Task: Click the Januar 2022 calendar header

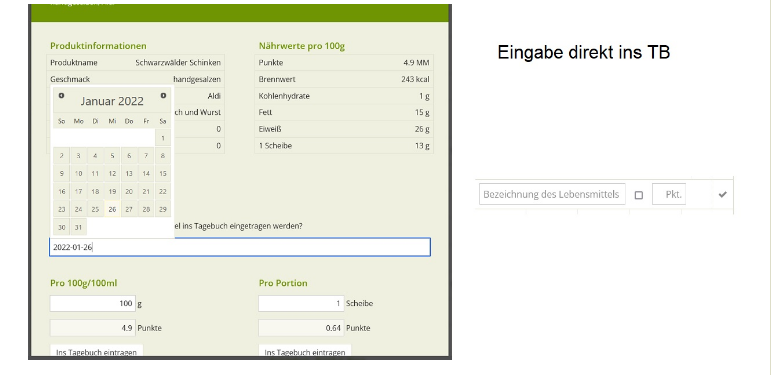Action: point(112,102)
